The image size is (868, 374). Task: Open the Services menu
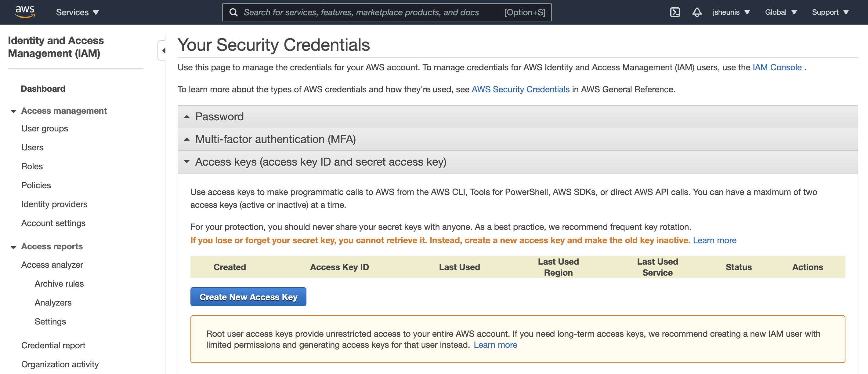coord(77,12)
